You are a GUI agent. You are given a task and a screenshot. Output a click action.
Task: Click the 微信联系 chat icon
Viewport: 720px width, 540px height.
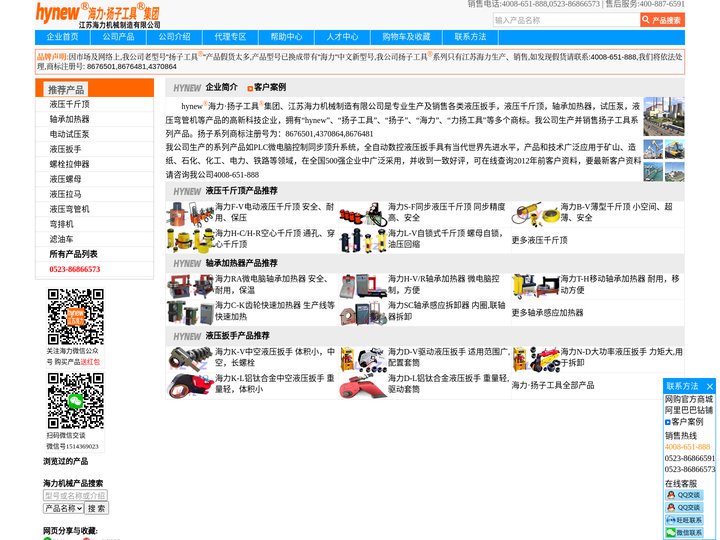[x=684, y=532]
